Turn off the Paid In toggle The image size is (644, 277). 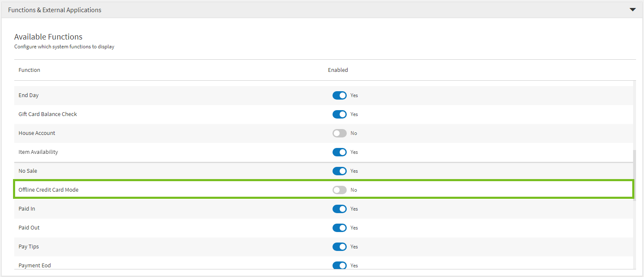(339, 209)
